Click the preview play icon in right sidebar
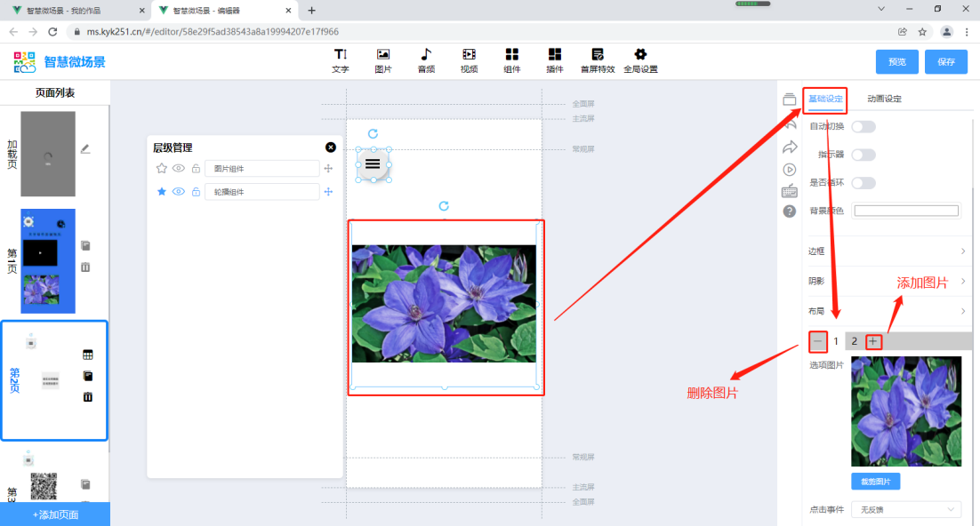This screenshot has height=526, width=980. pyautogui.click(x=790, y=169)
